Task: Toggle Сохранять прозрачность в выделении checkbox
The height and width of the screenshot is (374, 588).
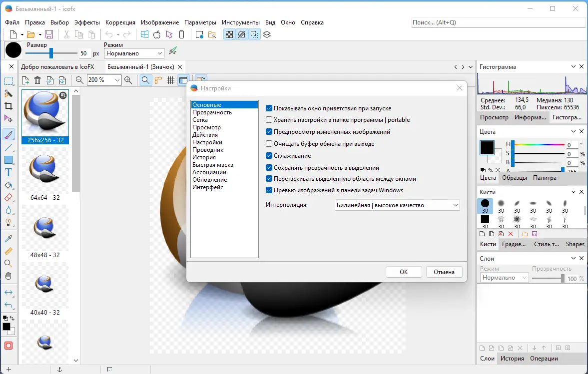Action: tap(269, 167)
